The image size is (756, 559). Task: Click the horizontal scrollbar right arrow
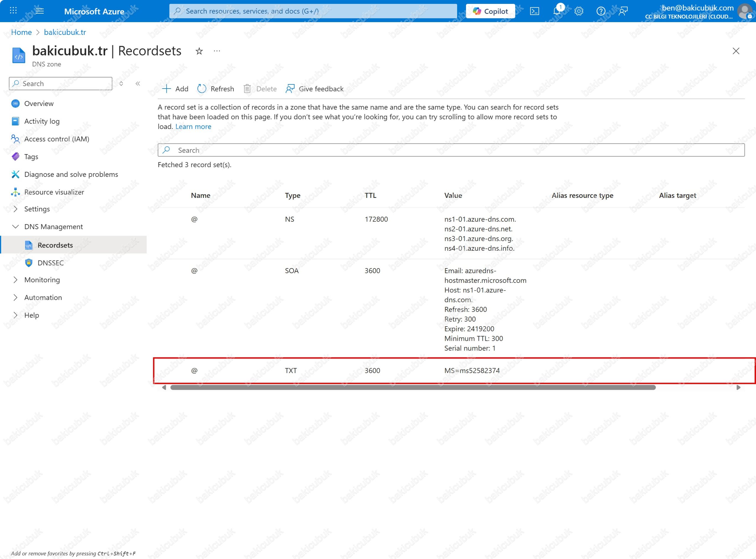pyautogui.click(x=738, y=387)
